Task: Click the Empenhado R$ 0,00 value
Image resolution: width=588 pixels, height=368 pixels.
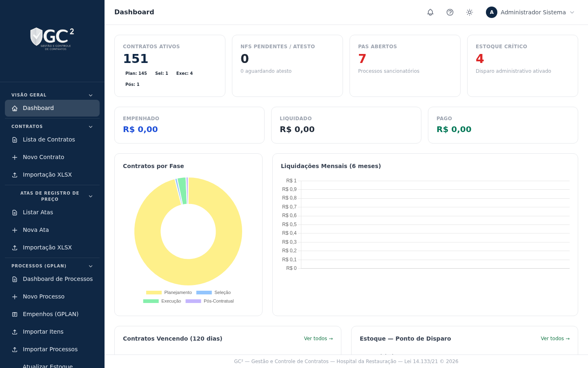Action: click(140, 129)
